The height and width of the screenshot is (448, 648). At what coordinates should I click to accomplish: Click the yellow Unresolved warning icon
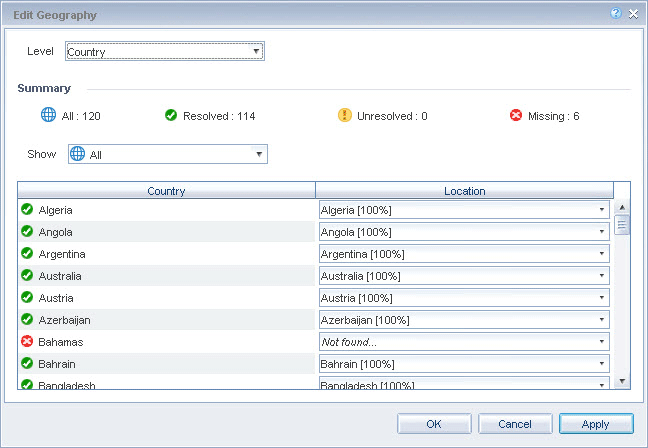coord(345,115)
